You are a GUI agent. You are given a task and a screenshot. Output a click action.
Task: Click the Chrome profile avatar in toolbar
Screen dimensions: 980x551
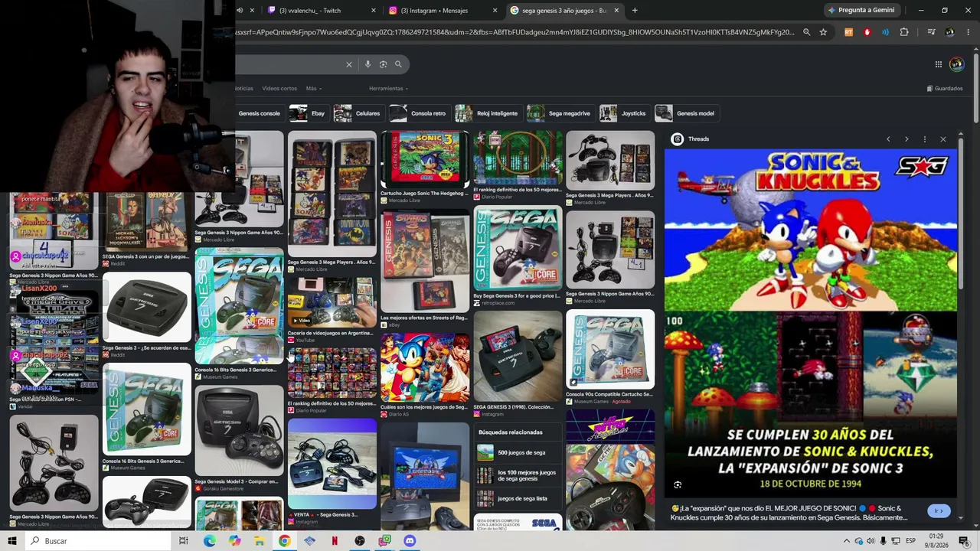click(x=949, y=32)
